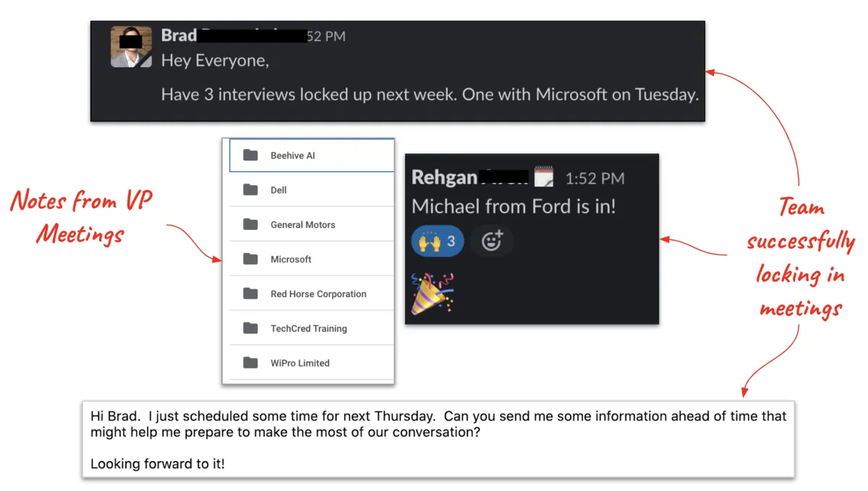
Task: Click the 1:52 PM timestamp on Rehgan's message
Action: [595, 178]
